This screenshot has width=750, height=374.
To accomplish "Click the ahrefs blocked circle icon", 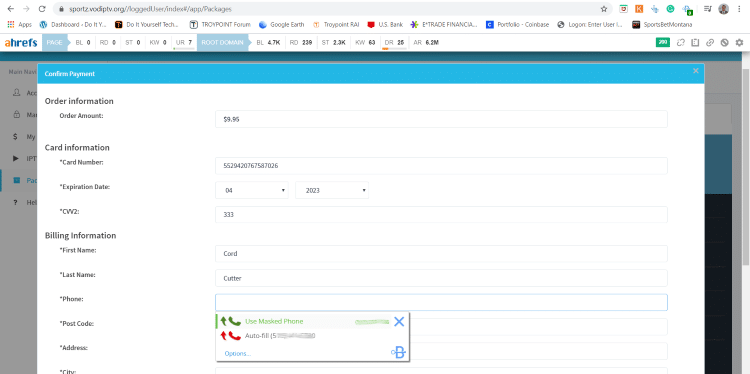I will coord(725,43).
